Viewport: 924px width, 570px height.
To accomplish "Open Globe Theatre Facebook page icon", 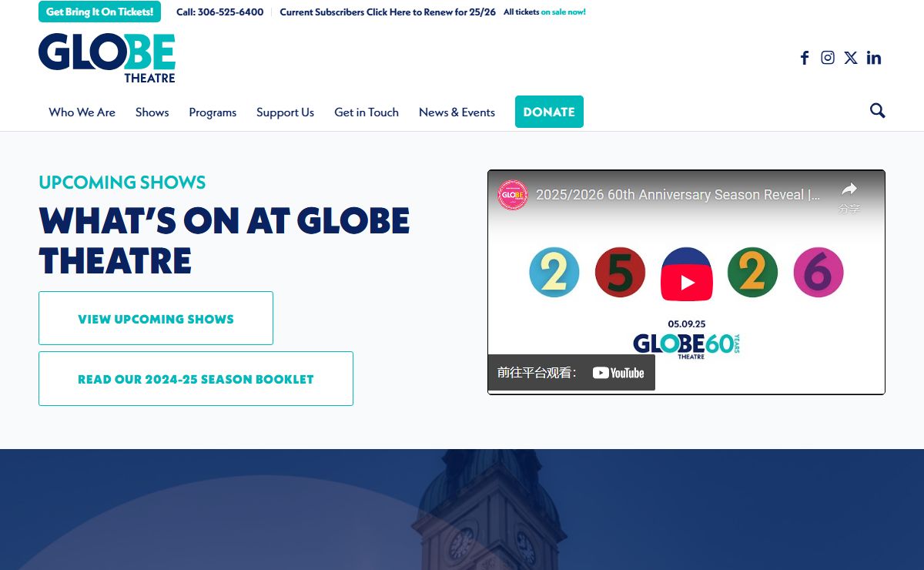I will pyautogui.click(x=805, y=58).
